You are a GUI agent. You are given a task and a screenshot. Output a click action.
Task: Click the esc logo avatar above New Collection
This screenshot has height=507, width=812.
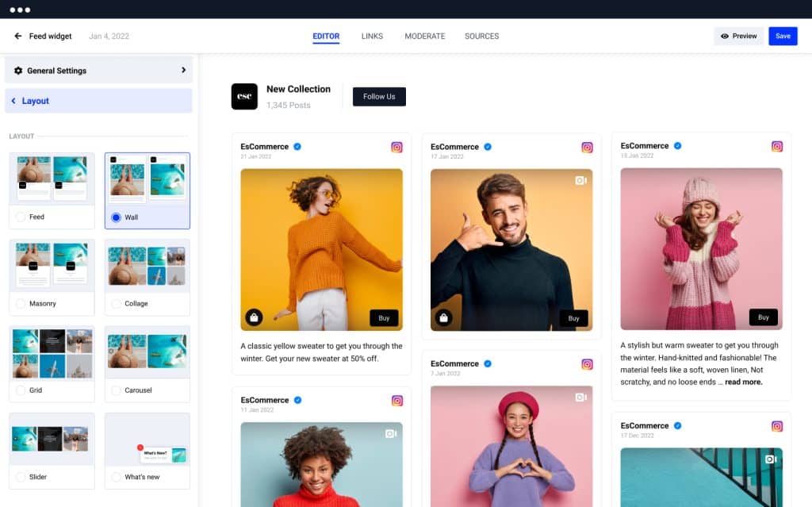243,96
